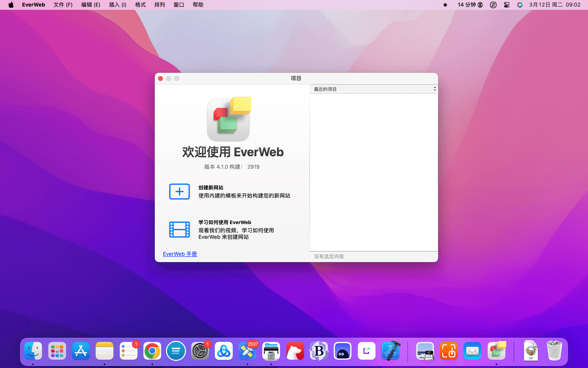Screen dimensions: 588x368
Task: Open the EverWeb application menu
Action: pyautogui.click(x=33, y=5)
